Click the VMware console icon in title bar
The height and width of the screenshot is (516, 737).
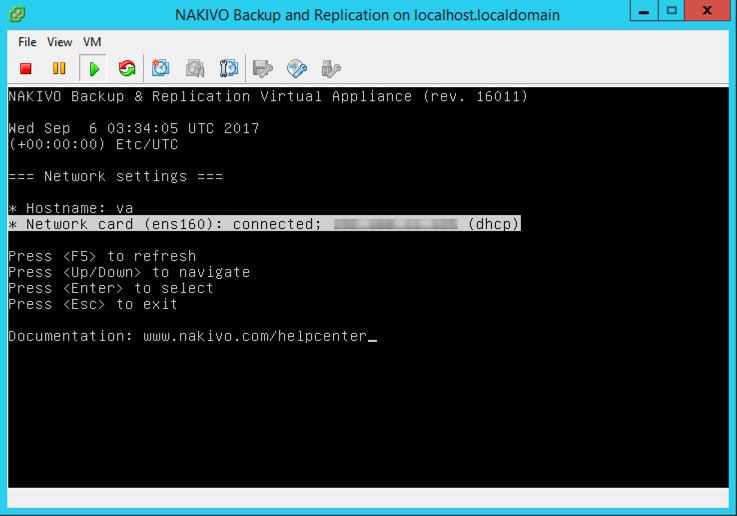[17, 15]
